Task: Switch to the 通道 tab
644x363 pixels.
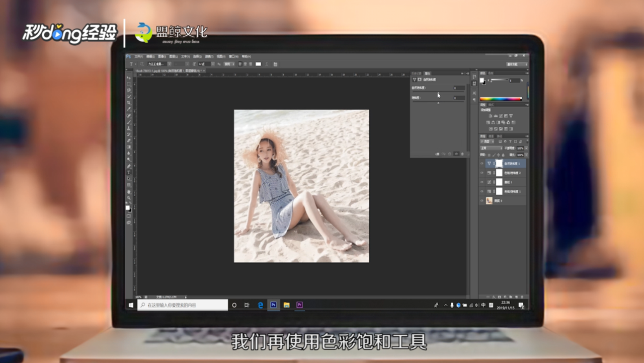Action: 491,136
